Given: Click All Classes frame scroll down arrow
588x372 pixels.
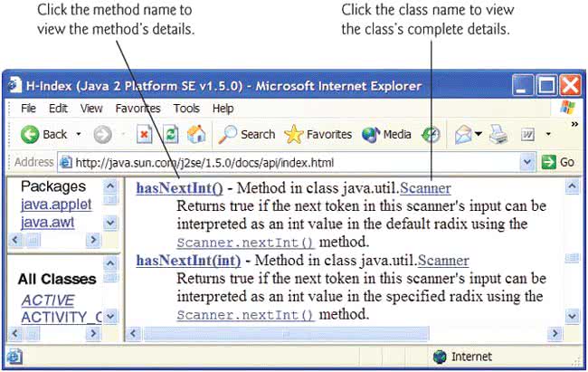Looking at the screenshot, I should 110,317.
